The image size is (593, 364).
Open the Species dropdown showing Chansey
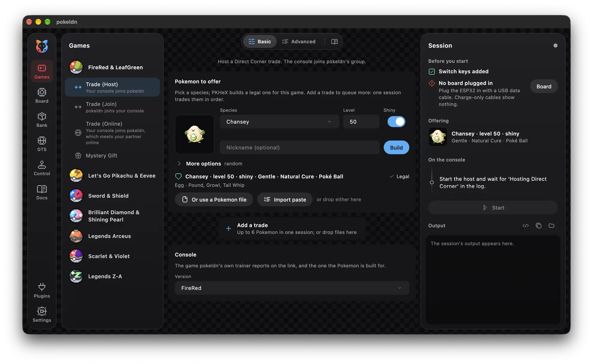coord(279,122)
